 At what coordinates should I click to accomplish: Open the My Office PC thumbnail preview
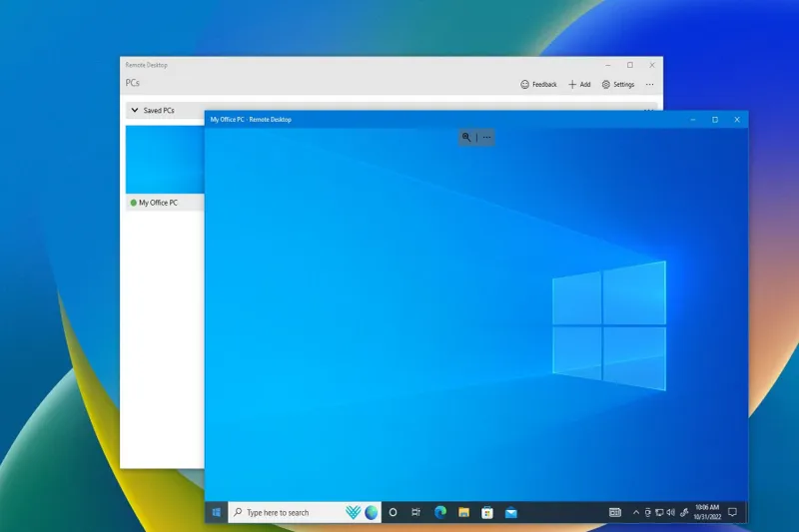[x=165, y=160]
